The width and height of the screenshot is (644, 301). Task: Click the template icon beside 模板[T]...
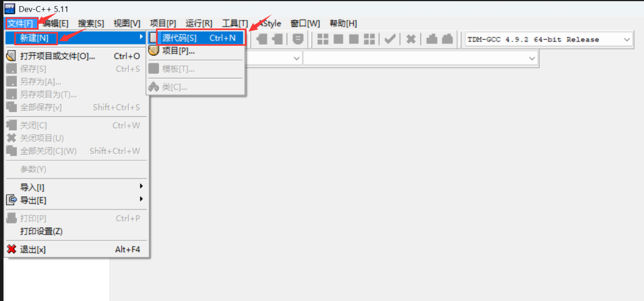[154, 69]
